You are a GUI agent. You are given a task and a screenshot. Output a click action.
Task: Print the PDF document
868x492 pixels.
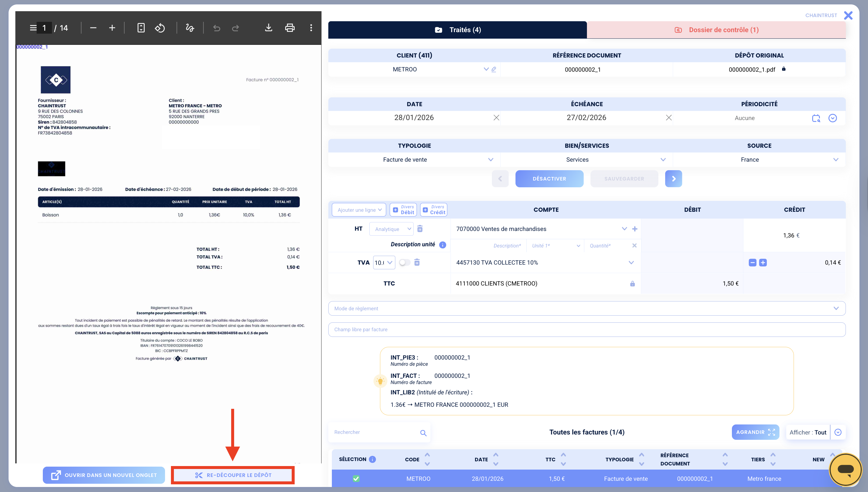(290, 28)
